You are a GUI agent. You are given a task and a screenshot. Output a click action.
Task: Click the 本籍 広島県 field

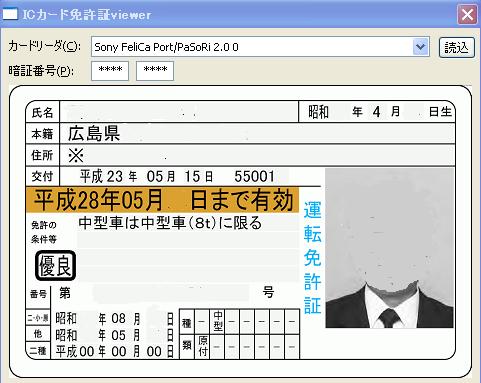(x=257, y=134)
